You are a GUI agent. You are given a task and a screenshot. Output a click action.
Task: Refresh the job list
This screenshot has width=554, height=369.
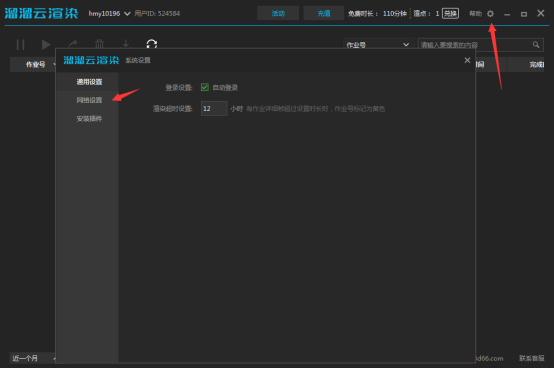[152, 44]
